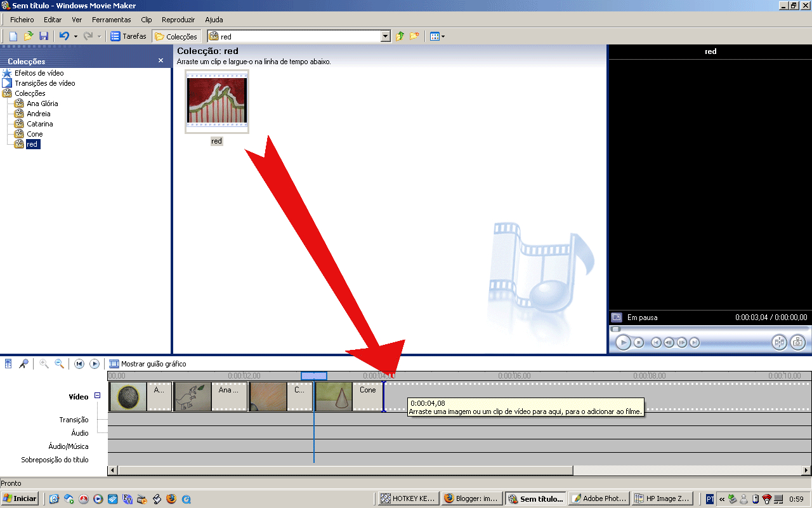Click the timeline ruler at 0:00:06,00

514,376
